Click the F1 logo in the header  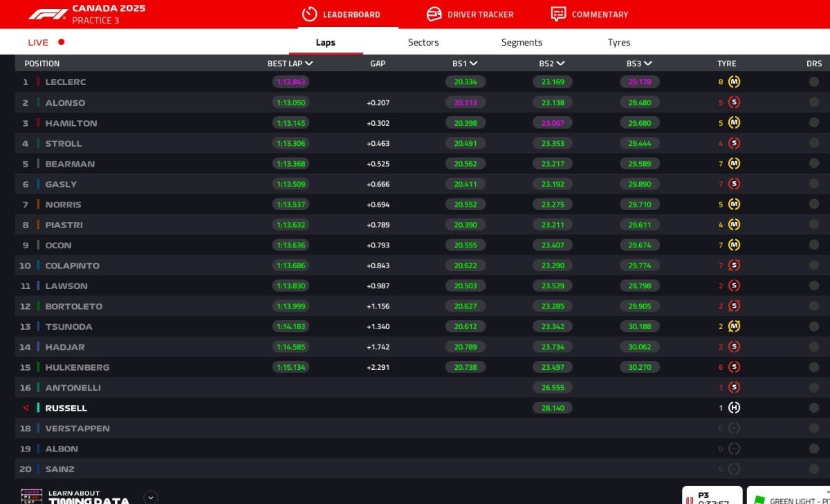coord(48,14)
